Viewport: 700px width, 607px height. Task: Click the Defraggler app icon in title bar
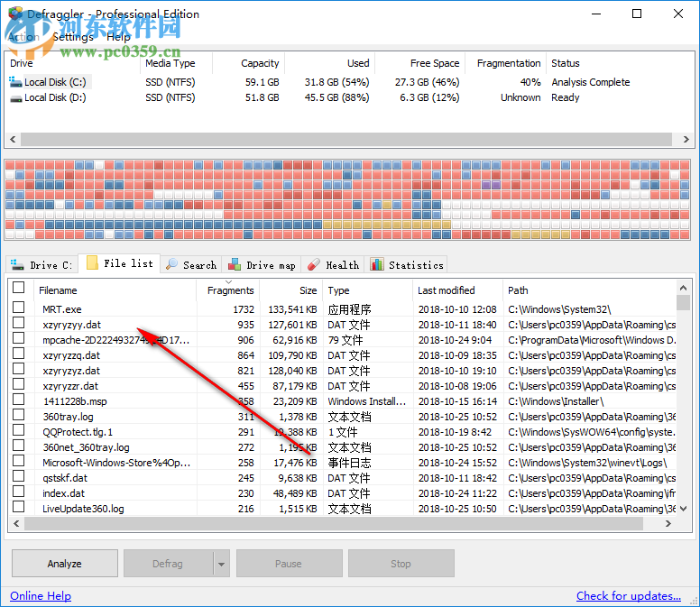click(15, 14)
